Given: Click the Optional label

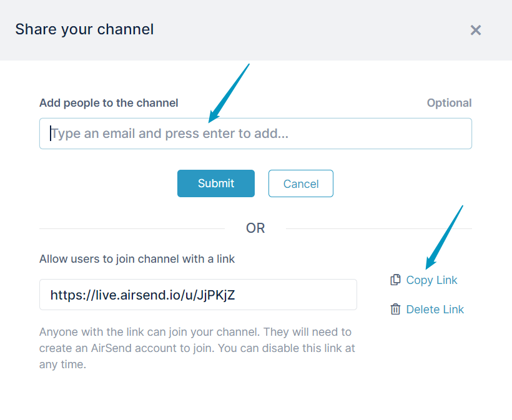Looking at the screenshot, I should pos(449,103).
